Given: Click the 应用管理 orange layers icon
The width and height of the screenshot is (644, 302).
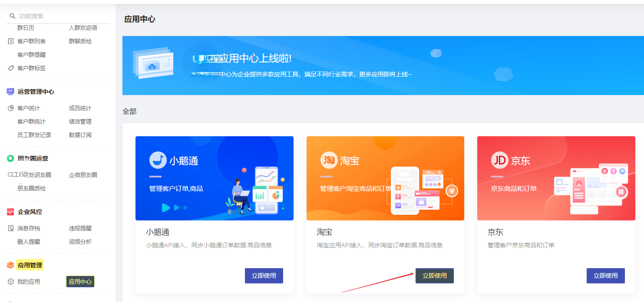Looking at the screenshot, I should tap(10, 265).
